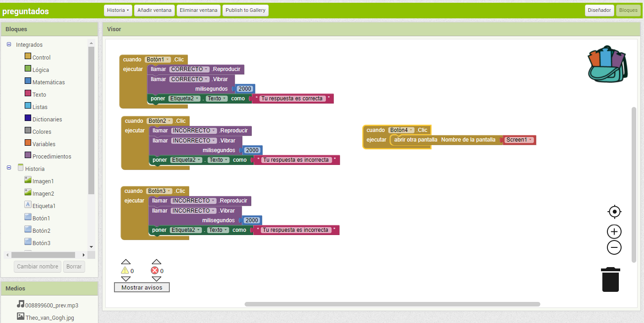Go to next warning with down arrow
The width and height of the screenshot is (644, 323).
coord(126,279)
